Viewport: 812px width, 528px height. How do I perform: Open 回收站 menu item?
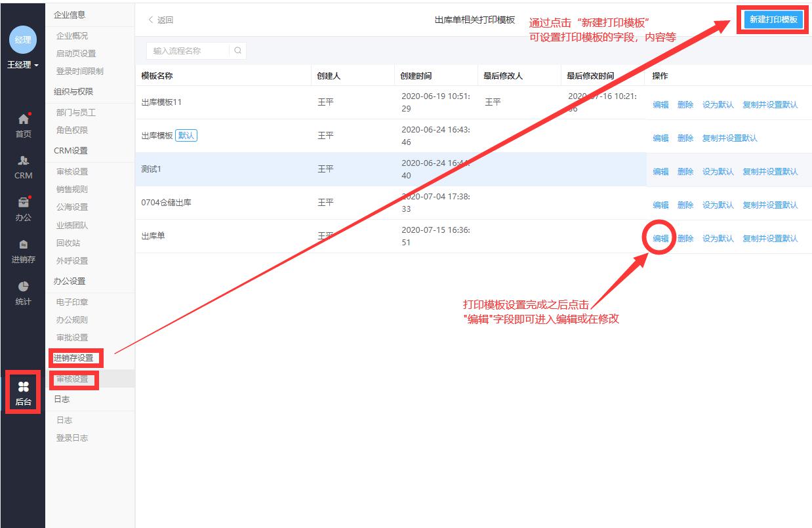[x=68, y=243]
